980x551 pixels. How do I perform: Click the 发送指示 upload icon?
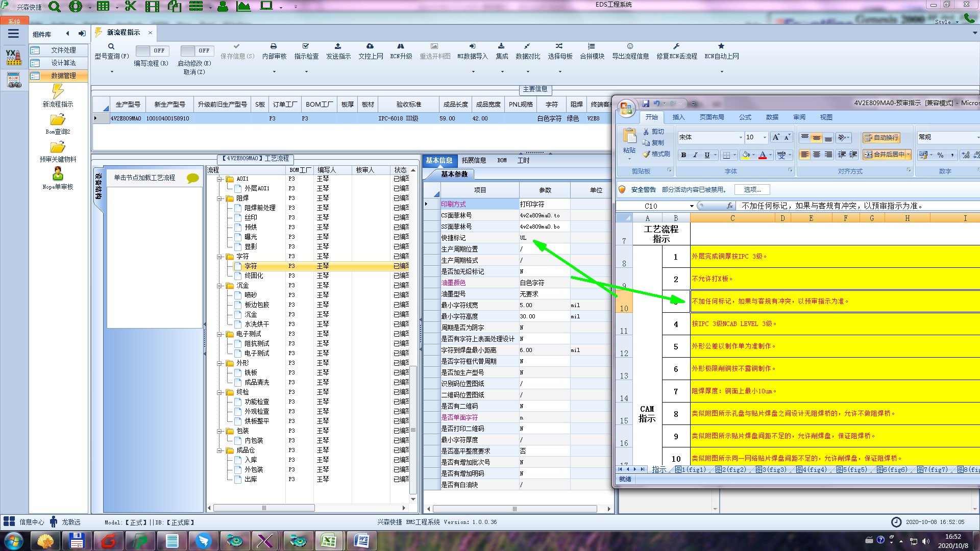338,46
